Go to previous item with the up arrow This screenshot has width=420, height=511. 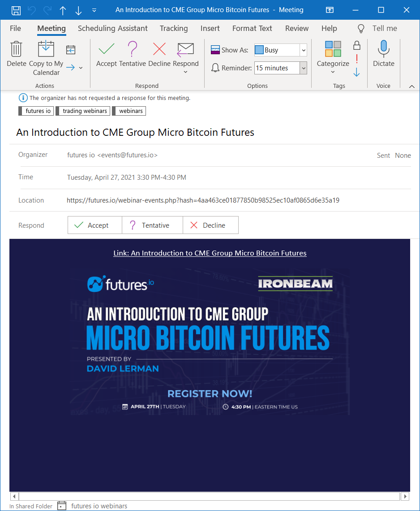click(x=63, y=10)
